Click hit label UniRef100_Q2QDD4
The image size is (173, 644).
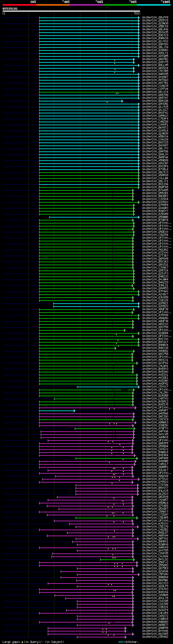[155, 333]
